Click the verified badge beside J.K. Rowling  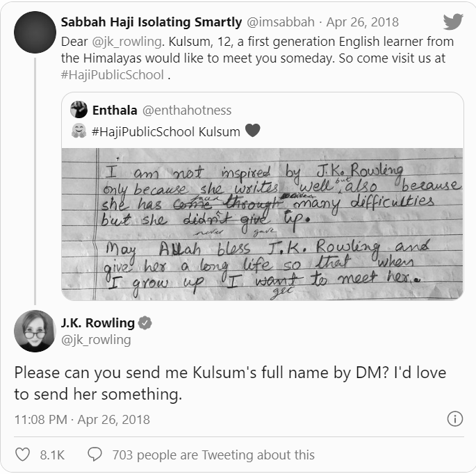click(x=146, y=323)
